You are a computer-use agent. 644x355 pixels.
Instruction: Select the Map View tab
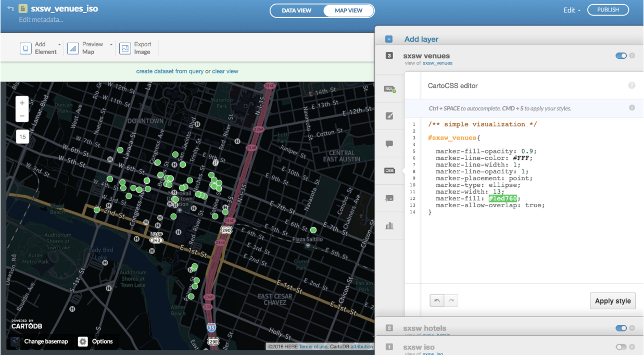click(x=348, y=10)
